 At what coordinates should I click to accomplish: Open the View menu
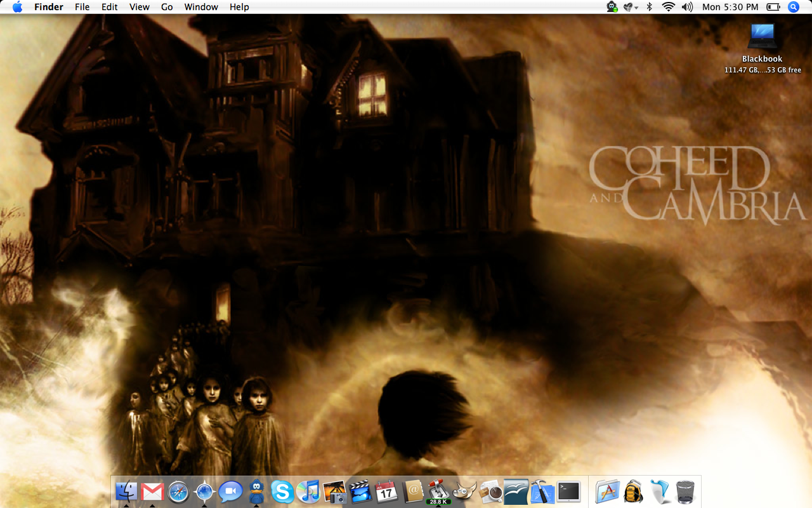click(x=140, y=7)
